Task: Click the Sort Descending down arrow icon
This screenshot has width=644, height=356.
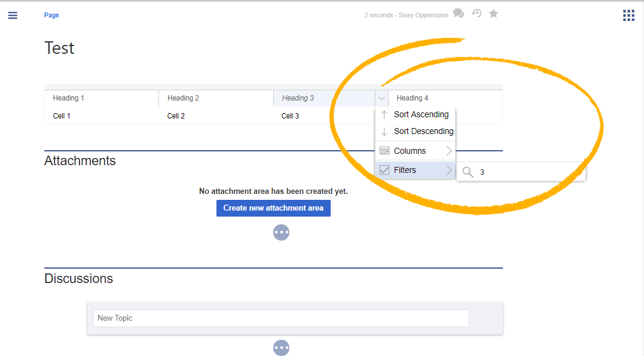Action: tap(384, 132)
